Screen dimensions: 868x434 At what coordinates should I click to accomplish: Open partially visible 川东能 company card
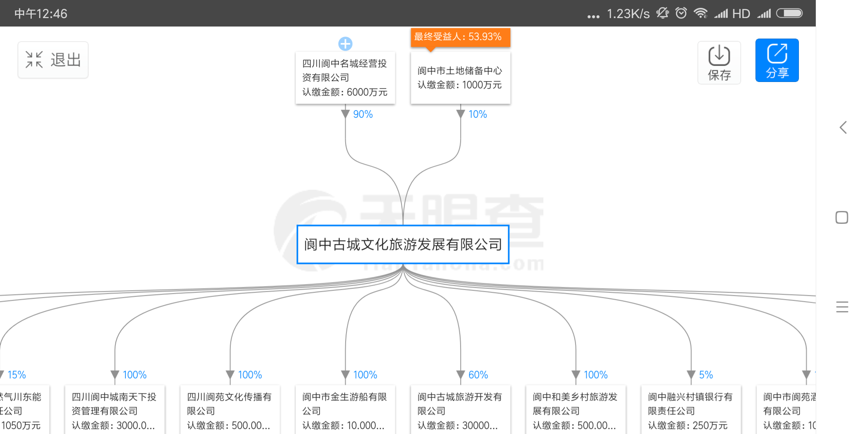(x=25, y=409)
